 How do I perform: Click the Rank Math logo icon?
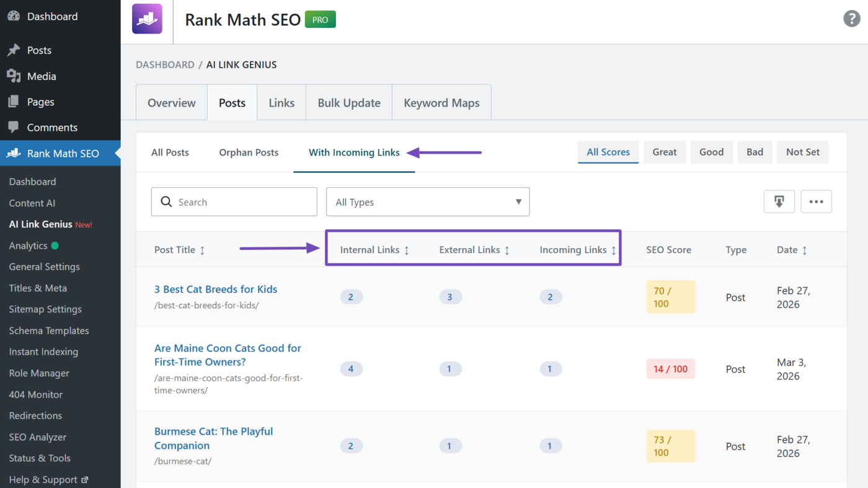(147, 19)
